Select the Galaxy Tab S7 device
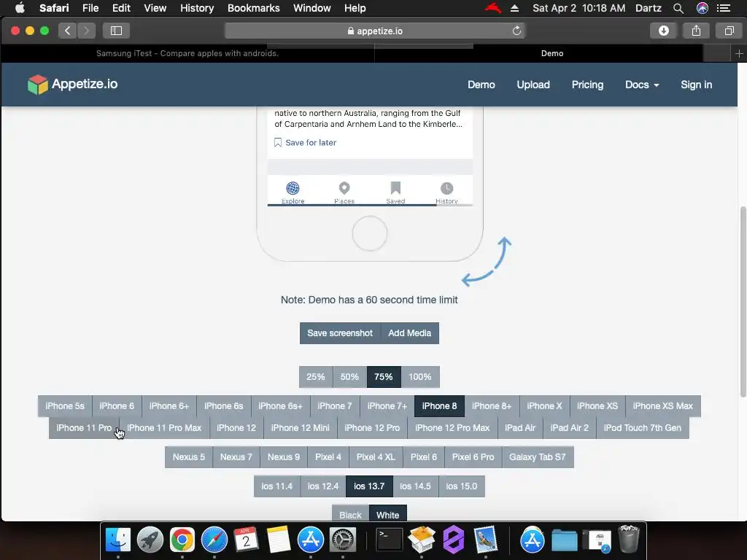The height and width of the screenshot is (560, 747). (538, 457)
